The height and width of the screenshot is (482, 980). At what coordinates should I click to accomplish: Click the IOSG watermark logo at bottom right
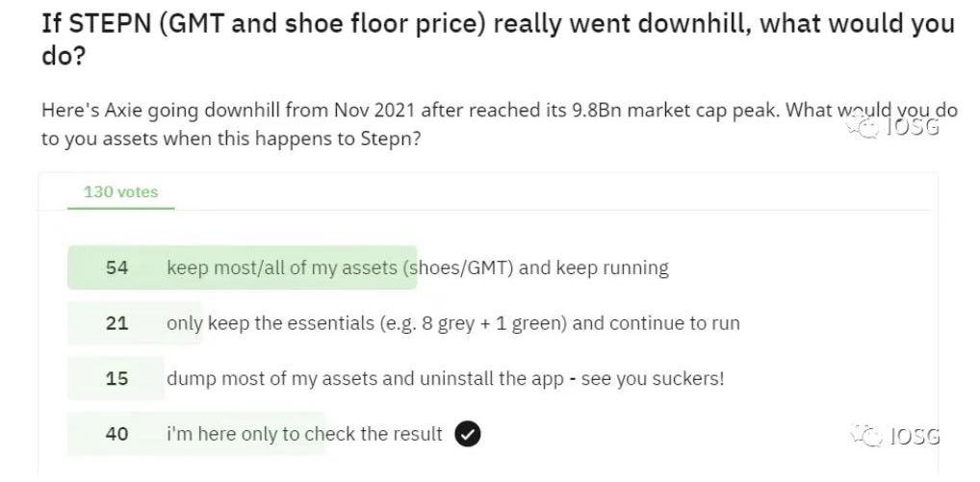(894, 437)
